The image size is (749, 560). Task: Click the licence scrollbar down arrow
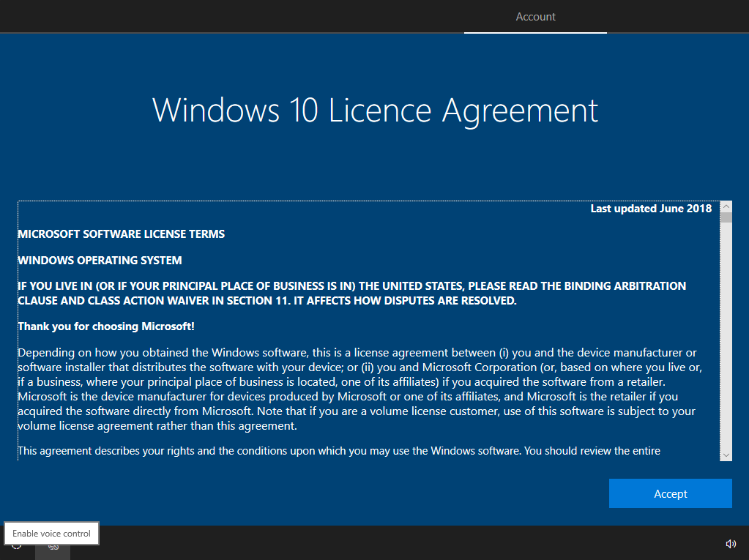coord(726,455)
